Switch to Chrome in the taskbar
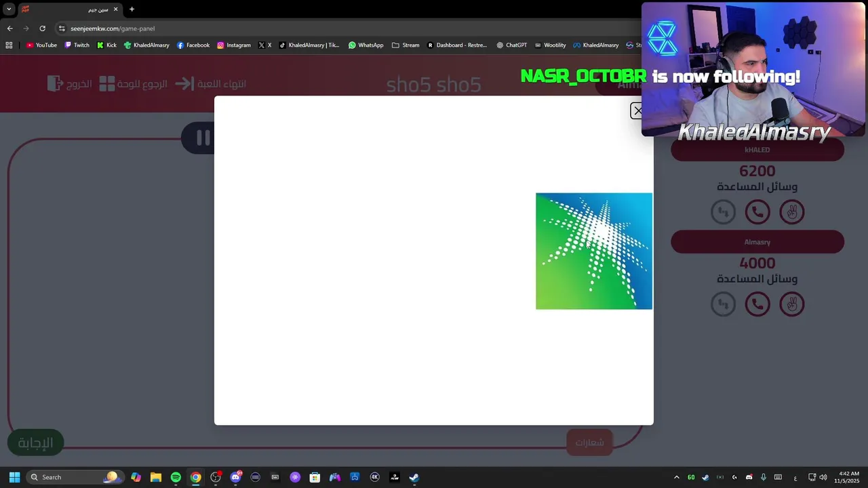The width and height of the screenshot is (868, 488). coord(195,477)
